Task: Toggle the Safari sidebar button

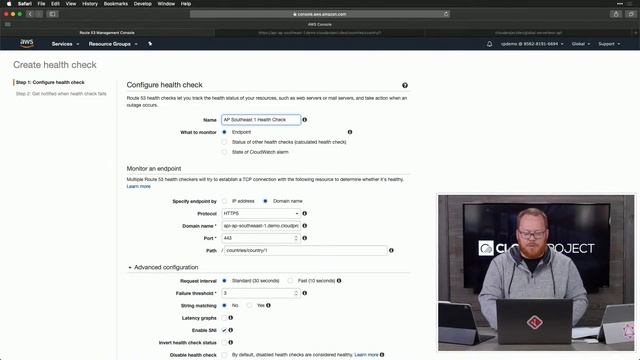Action: [x=52, y=14]
